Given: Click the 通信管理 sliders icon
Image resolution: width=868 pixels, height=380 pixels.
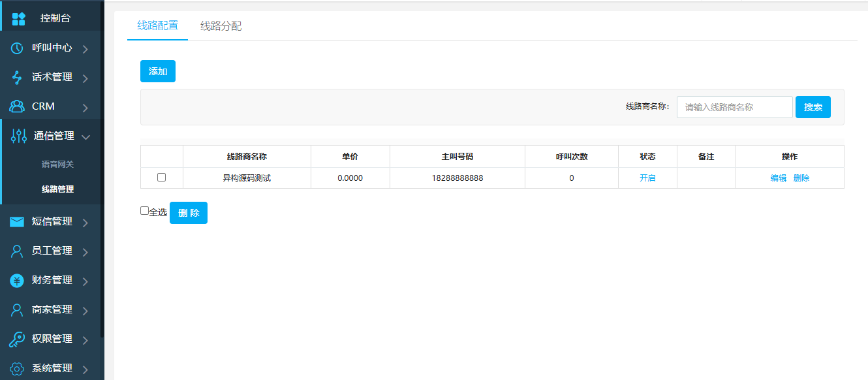Looking at the screenshot, I should click(19, 136).
